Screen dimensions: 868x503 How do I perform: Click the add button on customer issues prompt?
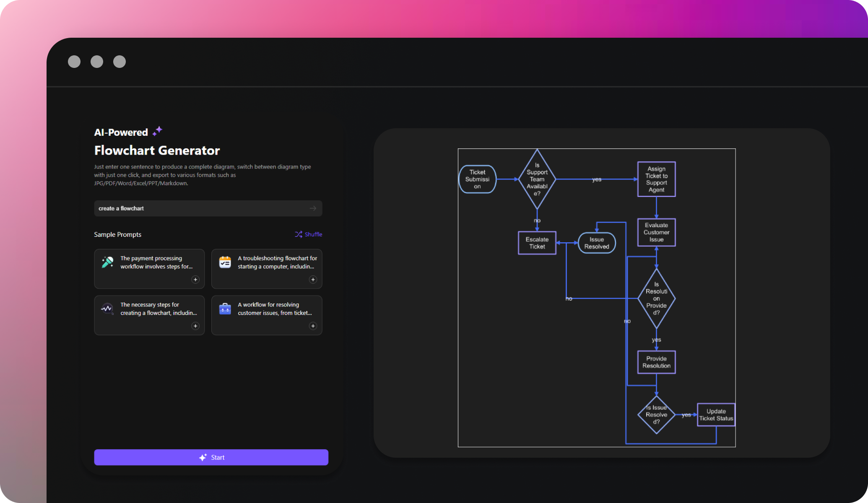tap(313, 326)
